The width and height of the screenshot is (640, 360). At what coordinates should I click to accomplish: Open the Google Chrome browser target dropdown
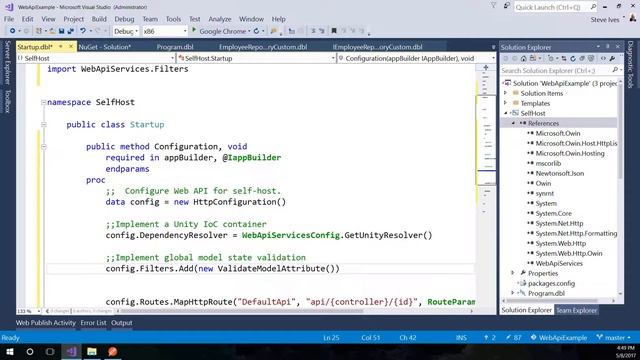[249, 31]
